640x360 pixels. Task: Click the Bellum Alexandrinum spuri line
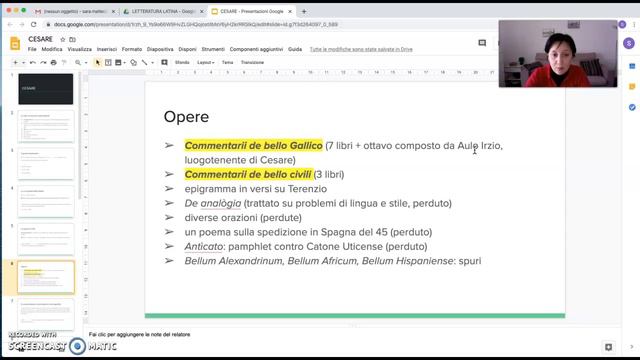[x=333, y=261]
